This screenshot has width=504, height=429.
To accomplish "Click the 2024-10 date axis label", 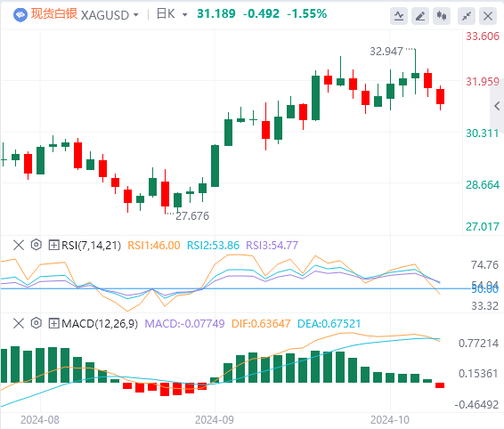I will (x=390, y=420).
